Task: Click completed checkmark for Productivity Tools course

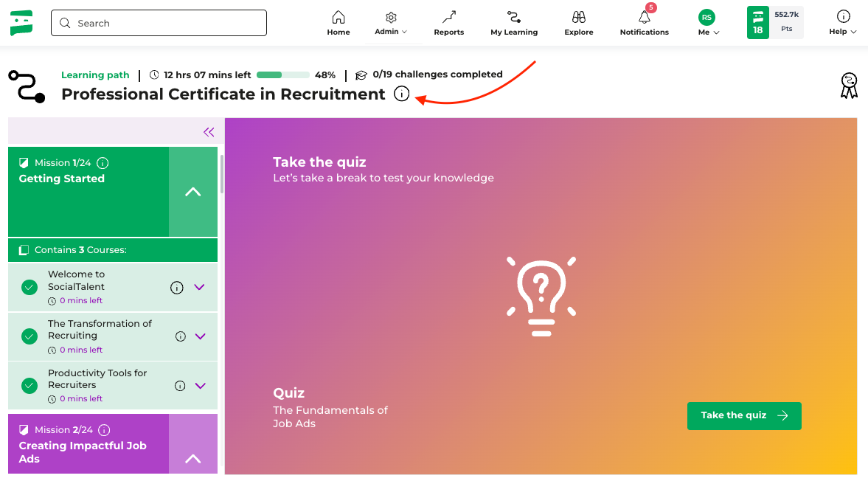Action: (x=29, y=385)
